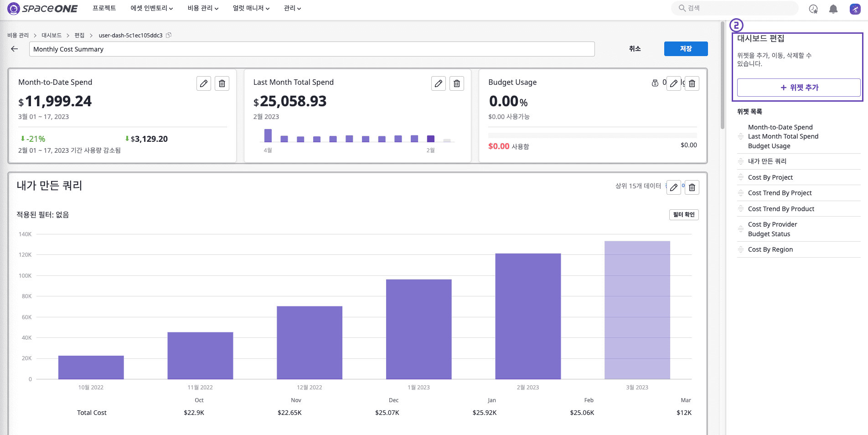Viewport: 868px width, 435px height.
Task: Copy the dashboard ID from the breadcrumb
Action: [169, 35]
